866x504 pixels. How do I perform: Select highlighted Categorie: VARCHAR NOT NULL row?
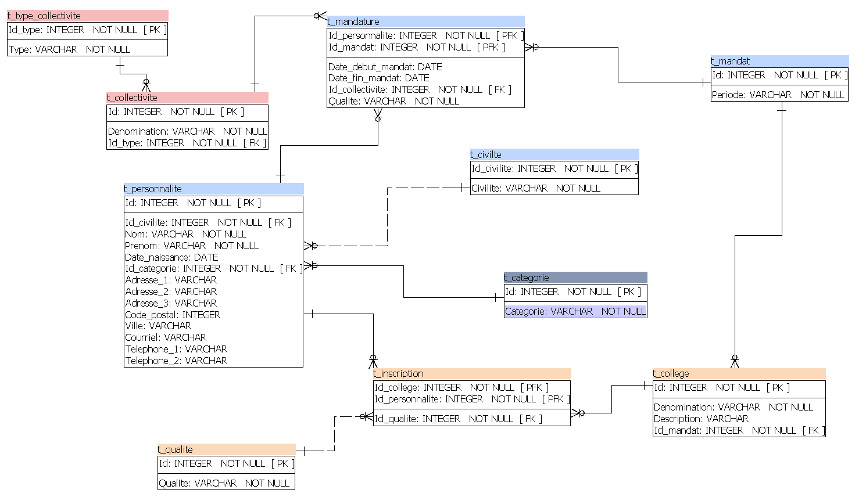(575, 311)
